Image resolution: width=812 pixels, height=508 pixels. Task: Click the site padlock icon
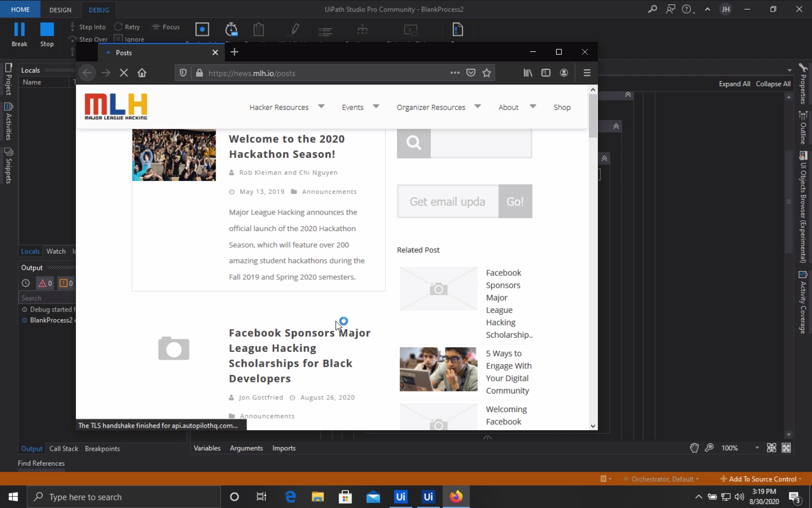point(199,73)
